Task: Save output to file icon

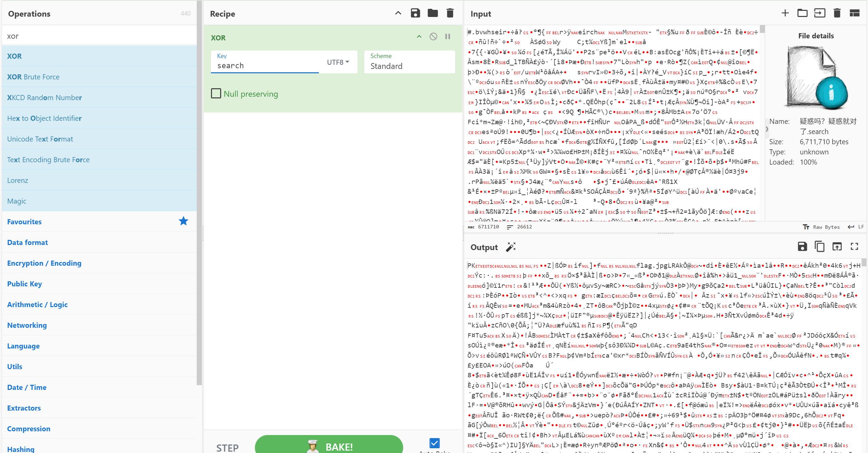Action: [x=802, y=247]
